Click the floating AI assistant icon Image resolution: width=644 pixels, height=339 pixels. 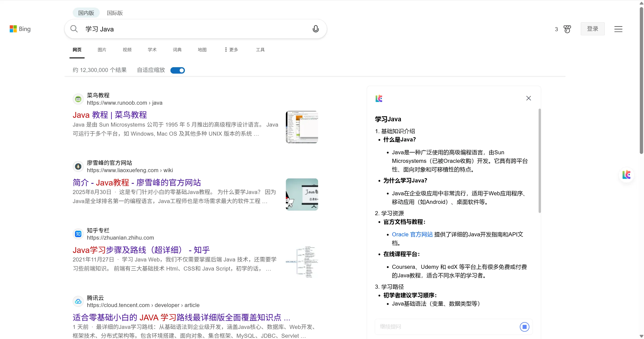[x=626, y=175]
